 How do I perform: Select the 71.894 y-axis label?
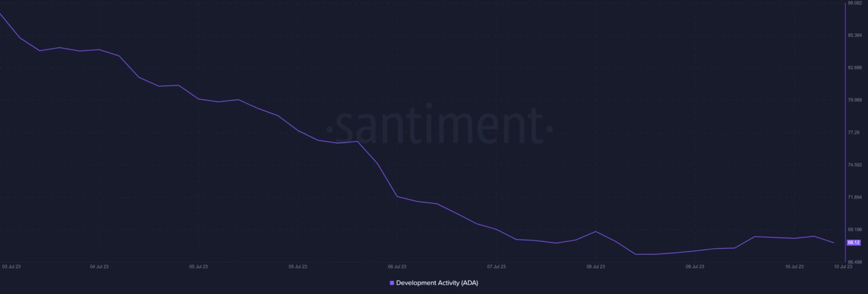(854, 197)
